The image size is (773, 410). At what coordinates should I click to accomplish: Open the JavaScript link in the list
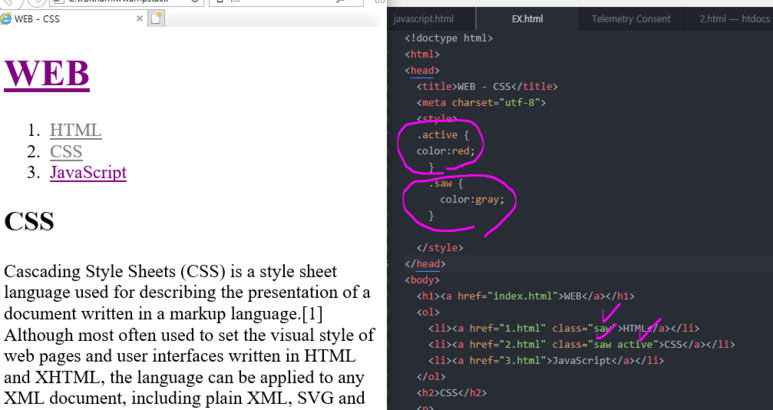tap(88, 172)
